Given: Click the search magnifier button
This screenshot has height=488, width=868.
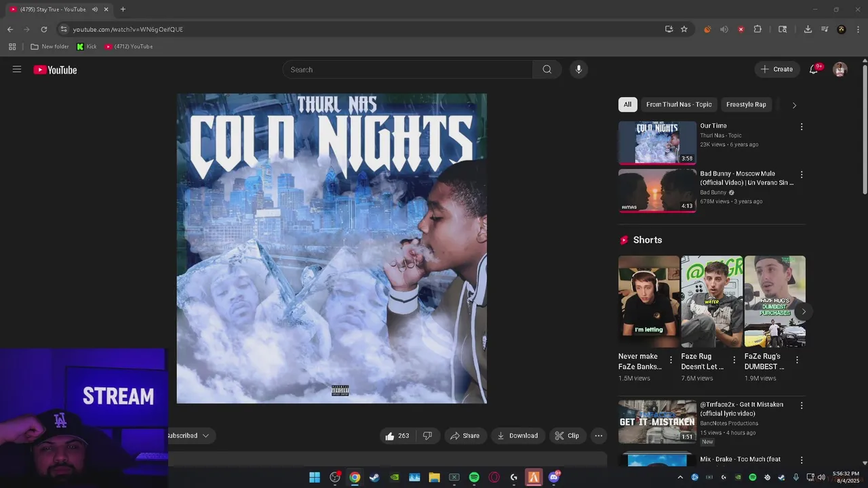Looking at the screenshot, I should 547,69.
